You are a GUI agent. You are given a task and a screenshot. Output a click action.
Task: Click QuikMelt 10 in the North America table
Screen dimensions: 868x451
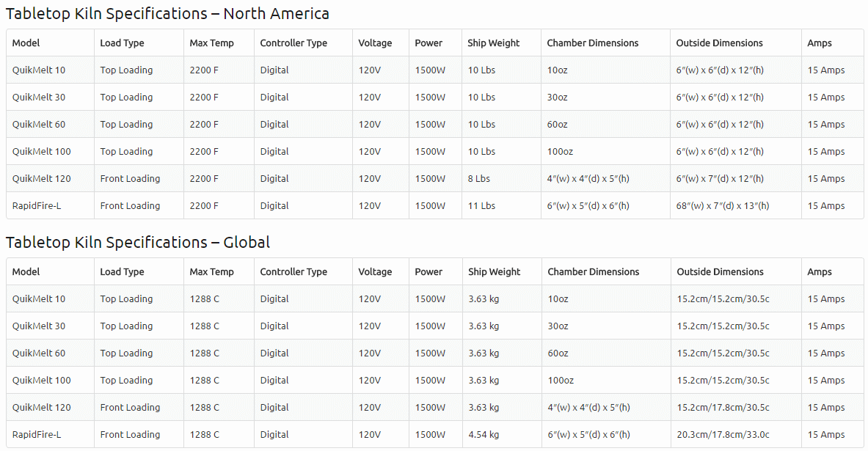click(x=39, y=70)
